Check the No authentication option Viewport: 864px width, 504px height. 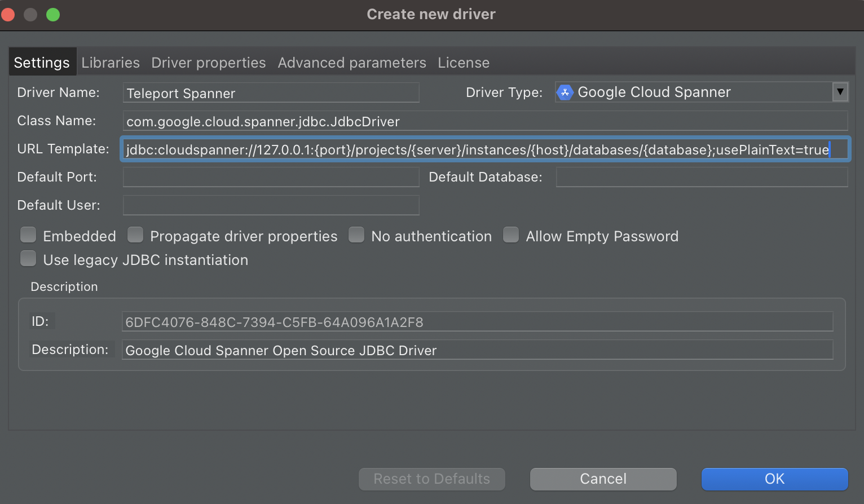tap(356, 235)
